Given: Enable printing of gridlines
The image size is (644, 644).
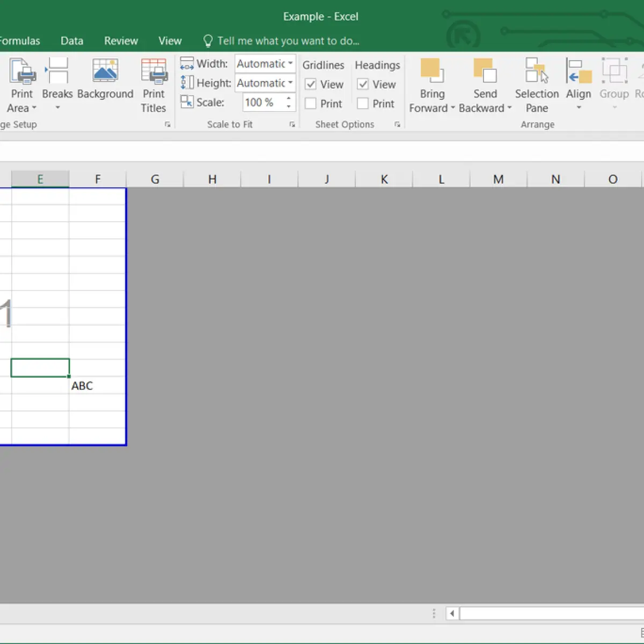Looking at the screenshot, I should coord(310,104).
